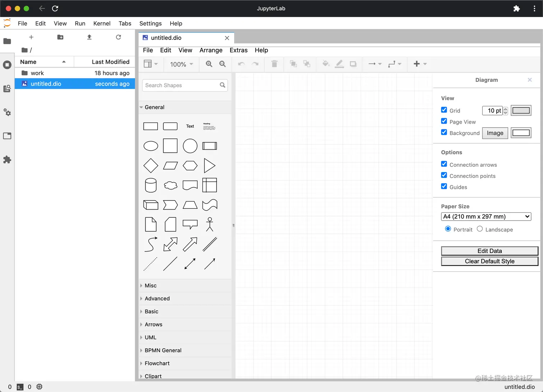Select the Cylinder shape in General palette
Screen dimensions: 543x392
[x=150, y=185]
